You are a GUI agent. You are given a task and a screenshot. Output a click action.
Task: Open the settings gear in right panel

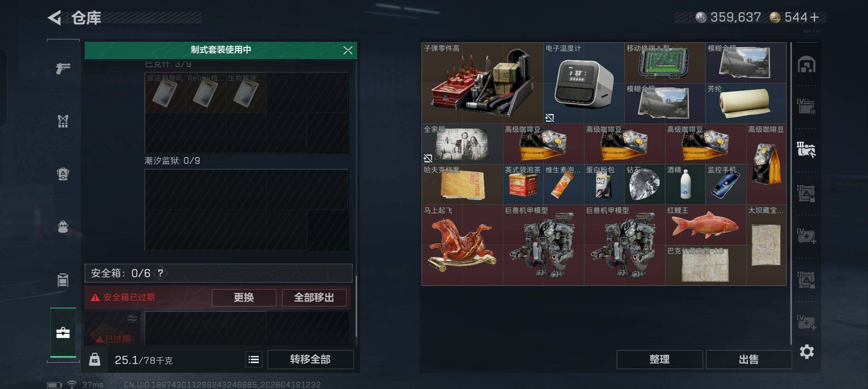(806, 351)
